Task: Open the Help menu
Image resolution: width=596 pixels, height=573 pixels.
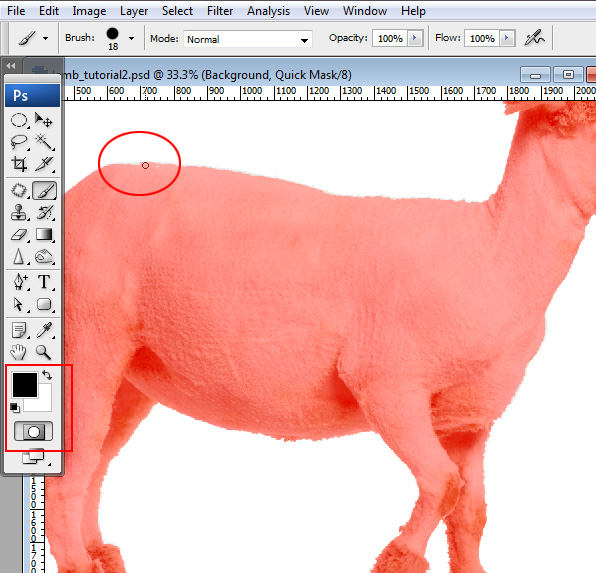Action: pos(413,11)
